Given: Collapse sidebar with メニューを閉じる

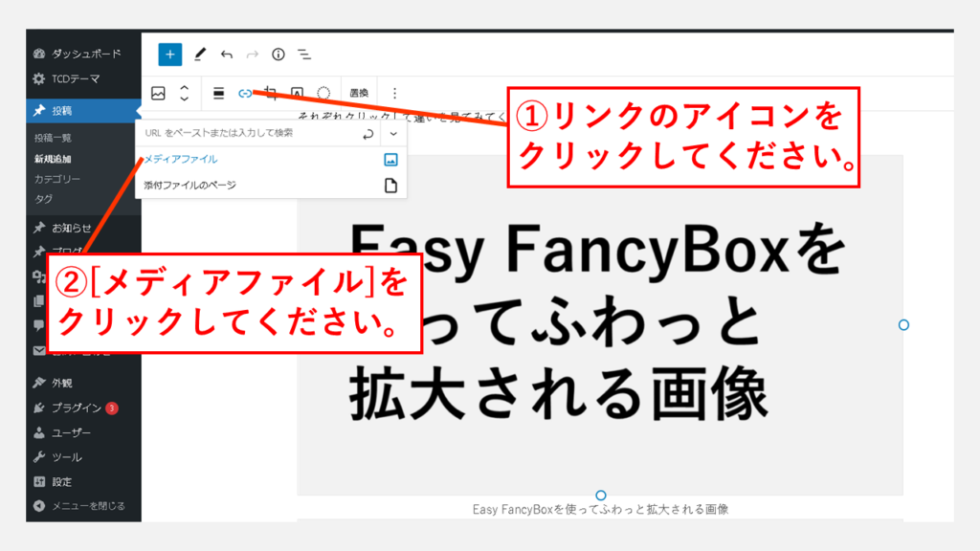Looking at the screenshot, I should (87, 505).
